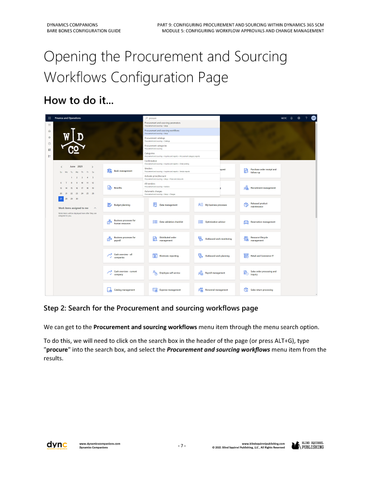Click the Blind Squirrel Publishing footer logo

307,445
